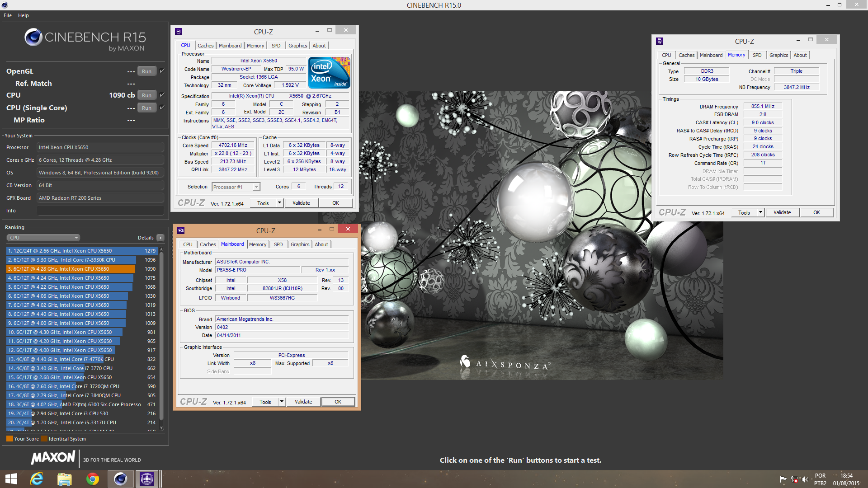Click Tools button in the CPU tab window
The image size is (868, 488).
pos(263,203)
